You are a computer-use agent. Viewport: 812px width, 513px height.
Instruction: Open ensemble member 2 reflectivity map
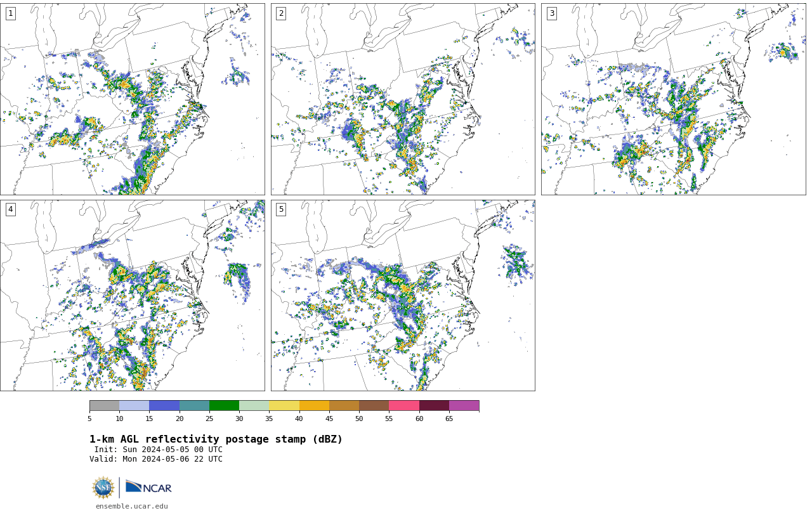[403, 99]
